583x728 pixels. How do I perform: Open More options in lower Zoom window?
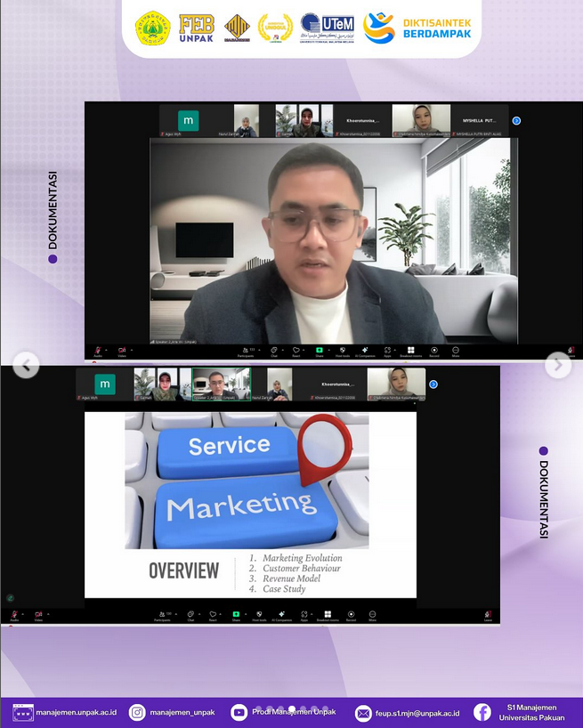372,616
